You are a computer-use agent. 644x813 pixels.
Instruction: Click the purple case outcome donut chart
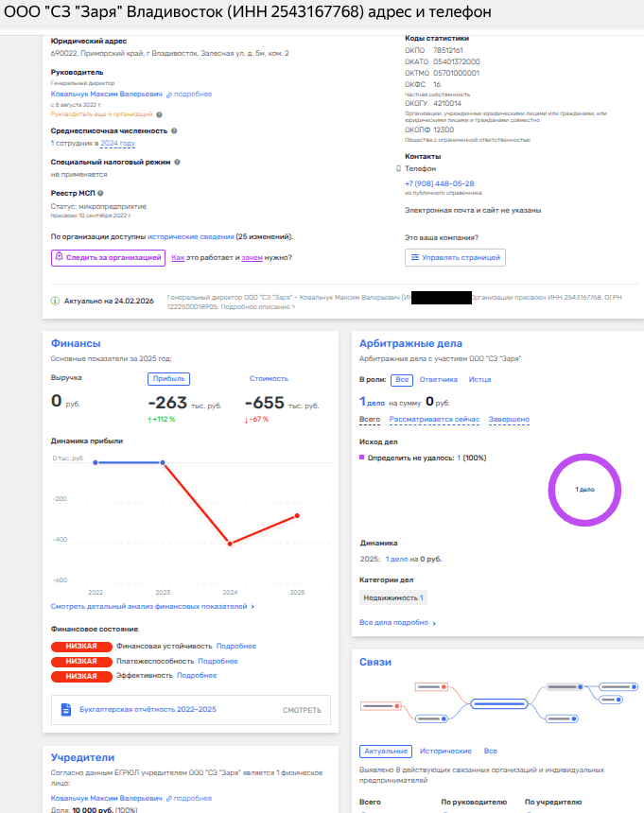[584, 490]
